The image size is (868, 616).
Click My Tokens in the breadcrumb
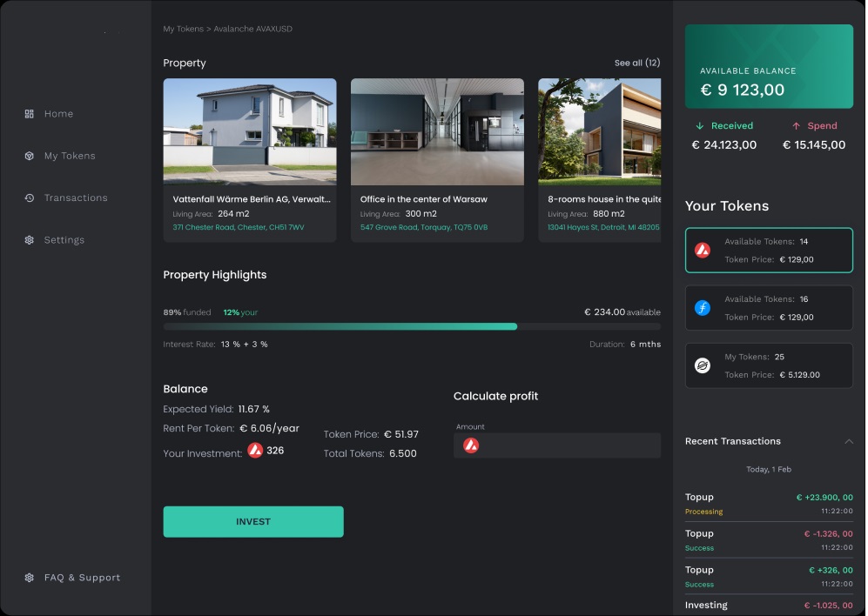(183, 29)
